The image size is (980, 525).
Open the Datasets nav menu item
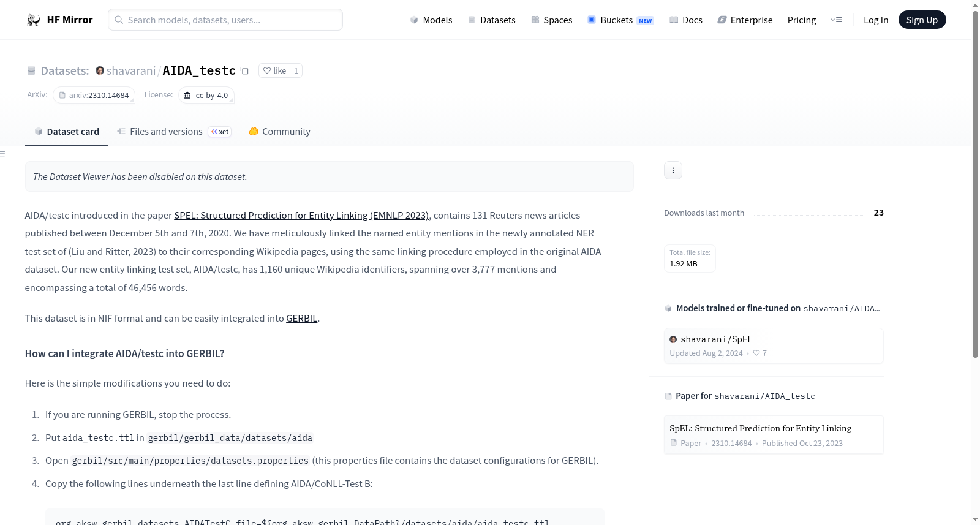(x=492, y=20)
